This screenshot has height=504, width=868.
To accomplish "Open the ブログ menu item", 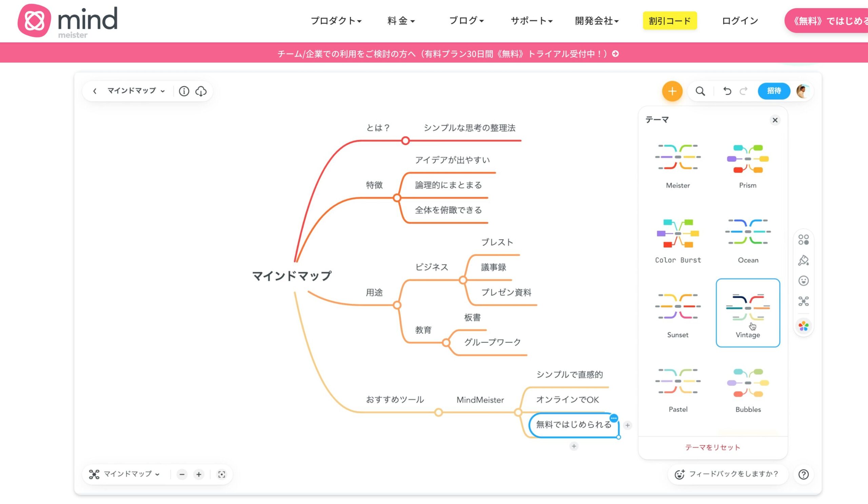I will point(465,21).
